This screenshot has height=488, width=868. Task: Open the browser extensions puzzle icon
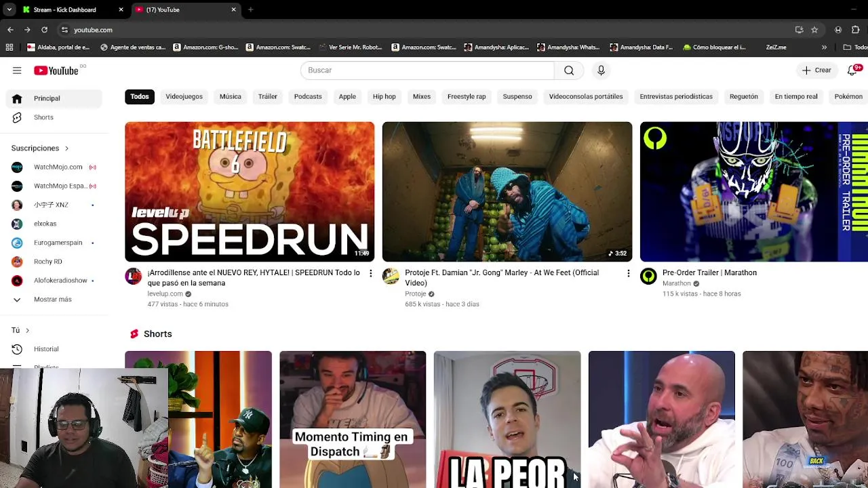856,30
